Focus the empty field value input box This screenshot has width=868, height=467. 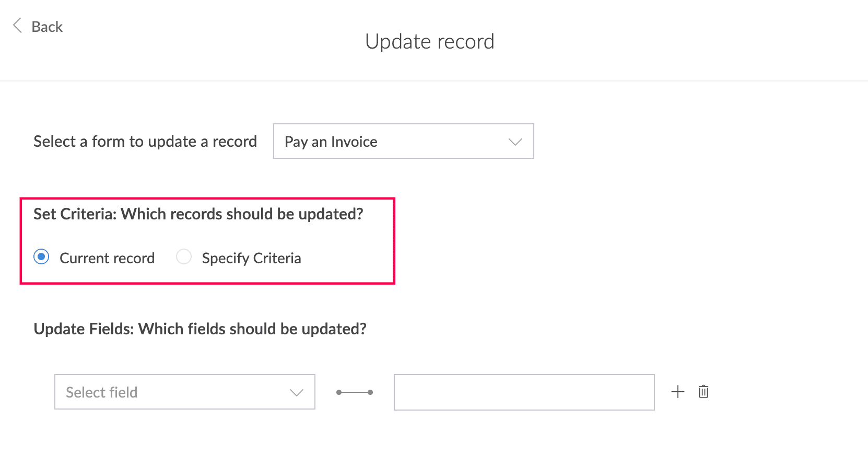(x=524, y=392)
